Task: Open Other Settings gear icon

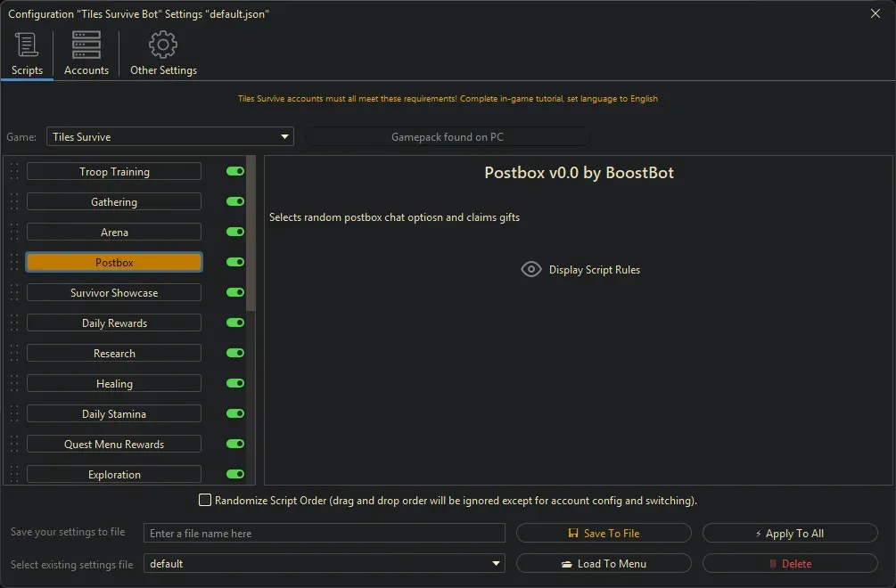Action: click(x=163, y=45)
